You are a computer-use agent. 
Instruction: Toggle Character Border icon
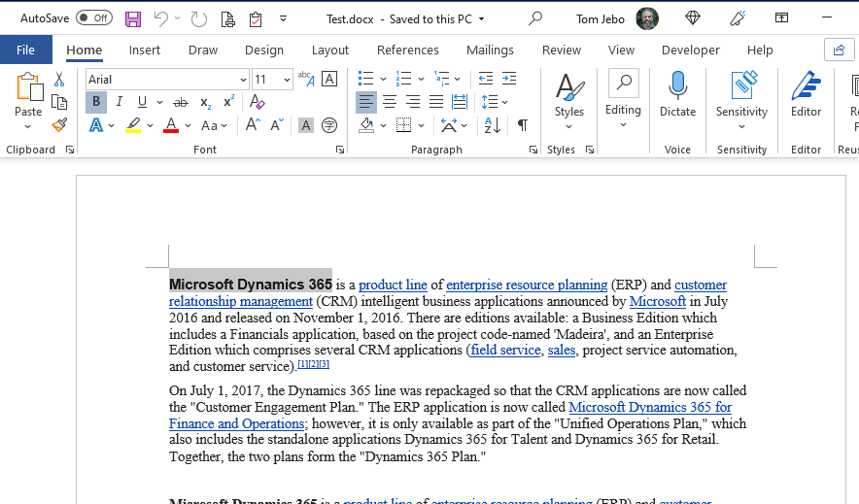tap(329, 79)
